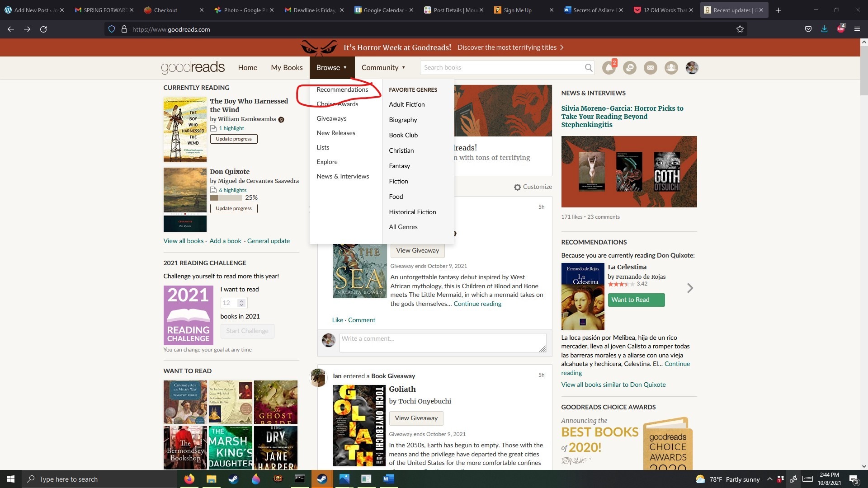Click the Write a comment box
The image size is (868, 488).
tap(443, 343)
